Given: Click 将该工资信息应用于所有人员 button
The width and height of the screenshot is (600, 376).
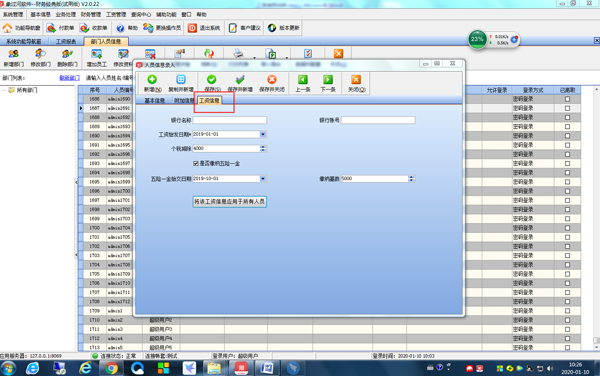Looking at the screenshot, I should pos(230,202).
